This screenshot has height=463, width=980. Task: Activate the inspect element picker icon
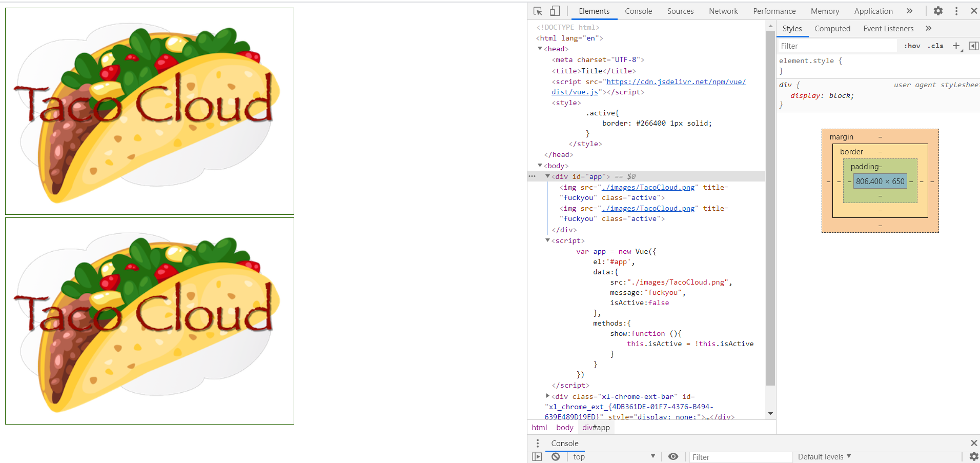538,11
